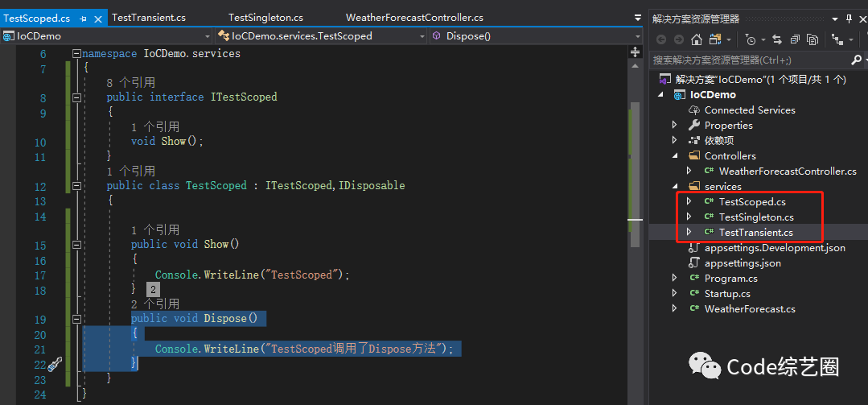Click the dependencies (依赖项) icon
The height and width of the screenshot is (405, 868).
pos(694,141)
